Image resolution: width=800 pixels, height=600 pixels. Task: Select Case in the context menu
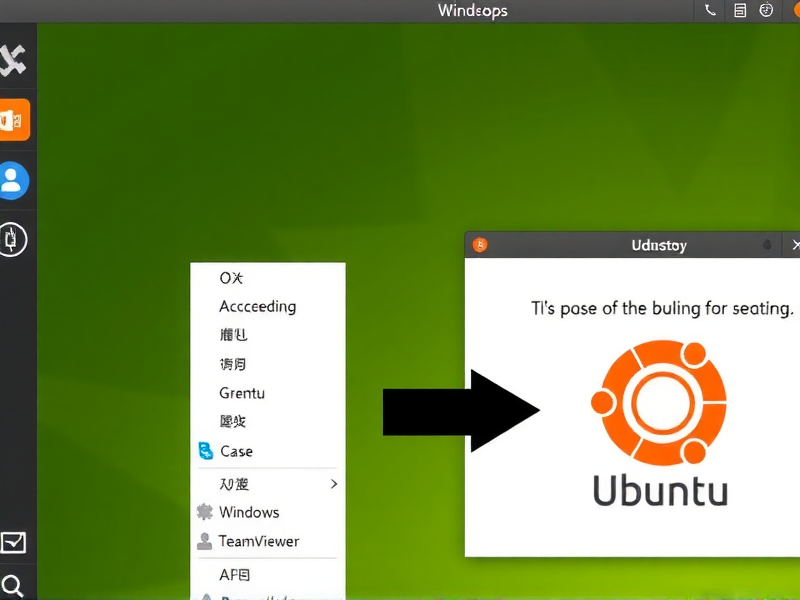[x=236, y=451]
